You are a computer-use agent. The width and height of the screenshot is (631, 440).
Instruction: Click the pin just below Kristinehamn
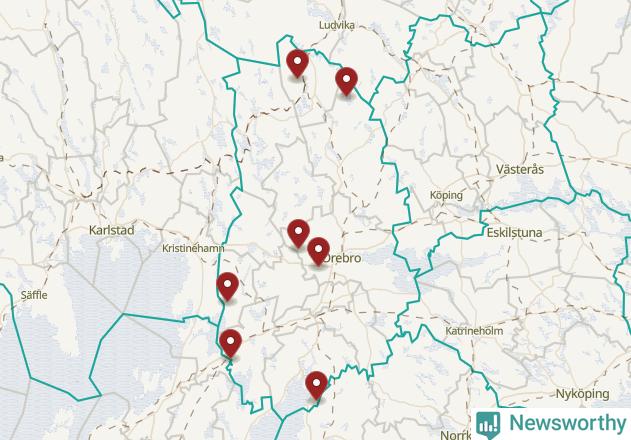[x=227, y=286]
